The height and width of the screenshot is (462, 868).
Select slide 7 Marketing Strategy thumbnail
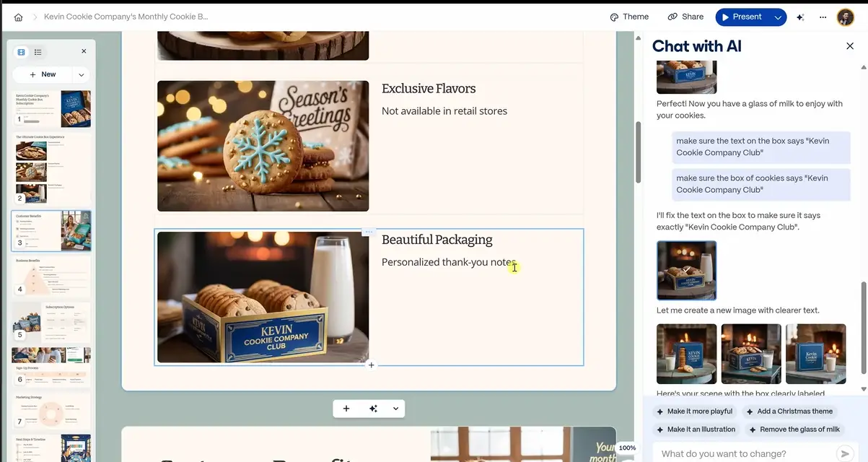pos(52,411)
